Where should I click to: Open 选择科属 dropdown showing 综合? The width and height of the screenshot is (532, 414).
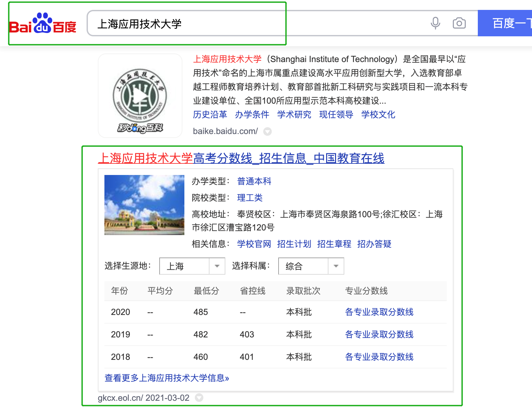(x=311, y=266)
